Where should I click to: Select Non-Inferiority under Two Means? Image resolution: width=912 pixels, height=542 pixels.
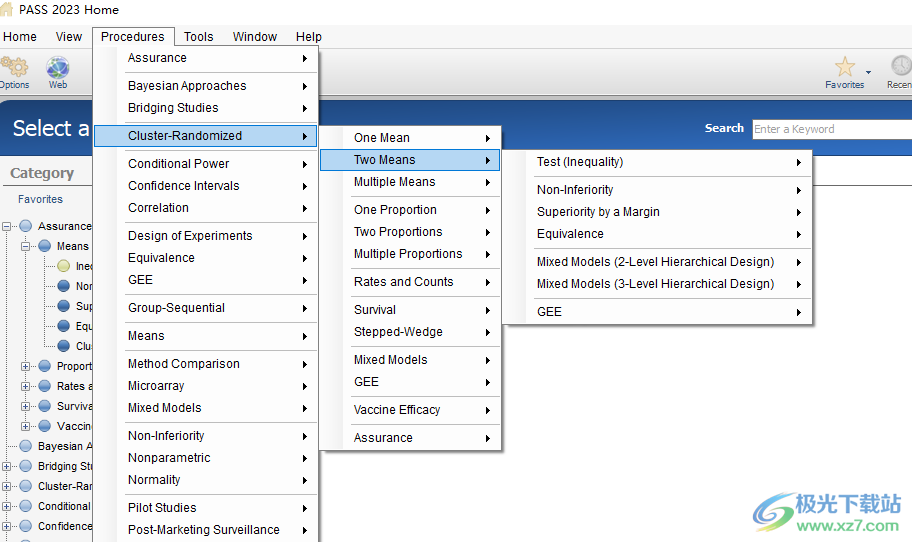(x=657, y=191)
